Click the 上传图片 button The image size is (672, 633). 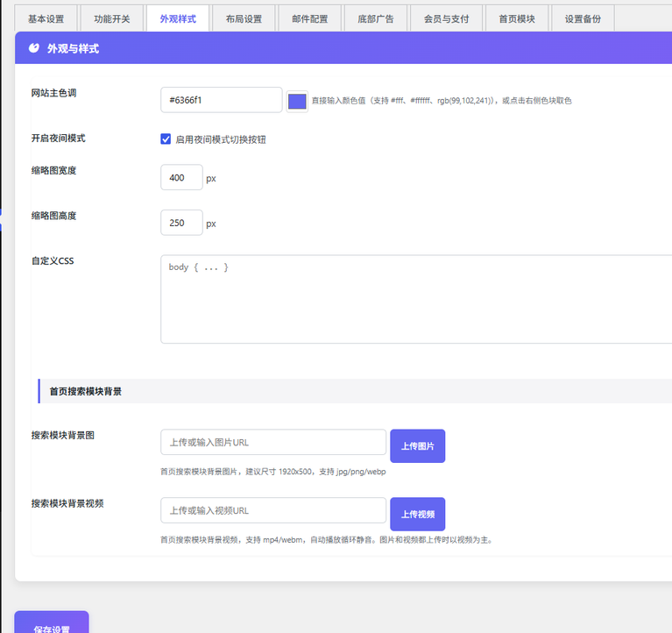417,446
